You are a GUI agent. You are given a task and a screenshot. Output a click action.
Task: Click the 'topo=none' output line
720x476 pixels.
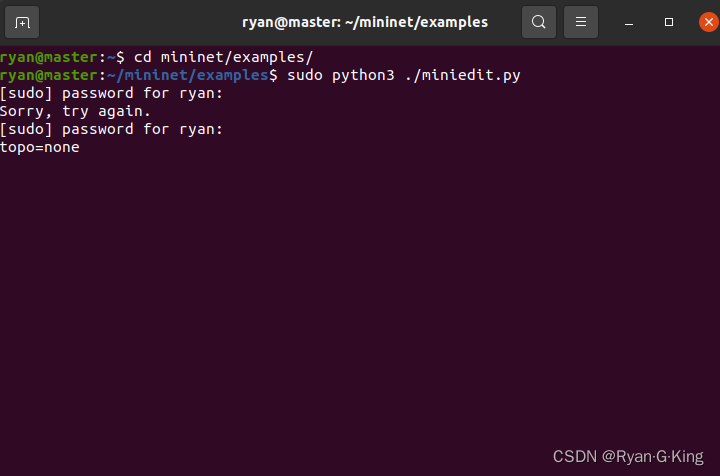40,147
